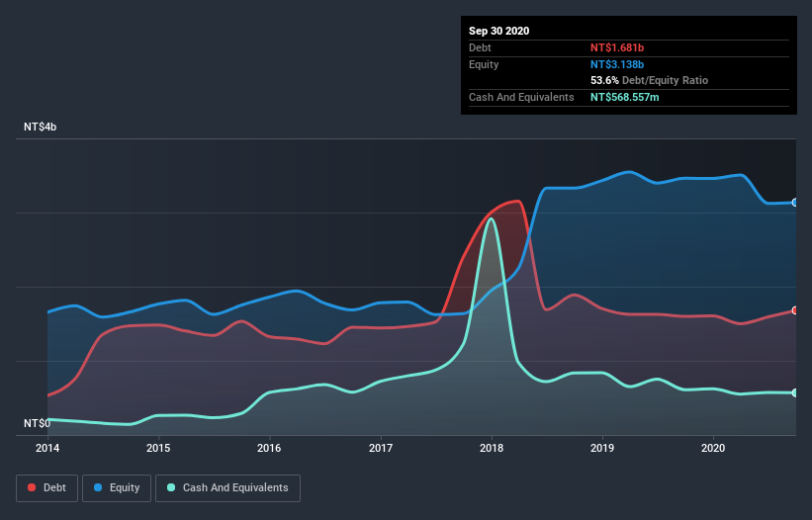Click the NT$568.557m cash value
812x520 pixels.
click(624, 97)
